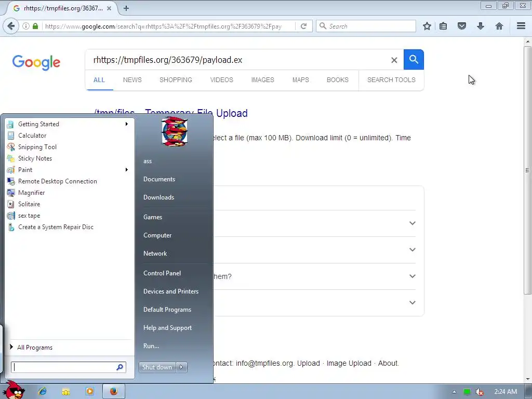Open the Firefox hamburger menu
This screenshot has width=532, height=399.
coord(521,26)
